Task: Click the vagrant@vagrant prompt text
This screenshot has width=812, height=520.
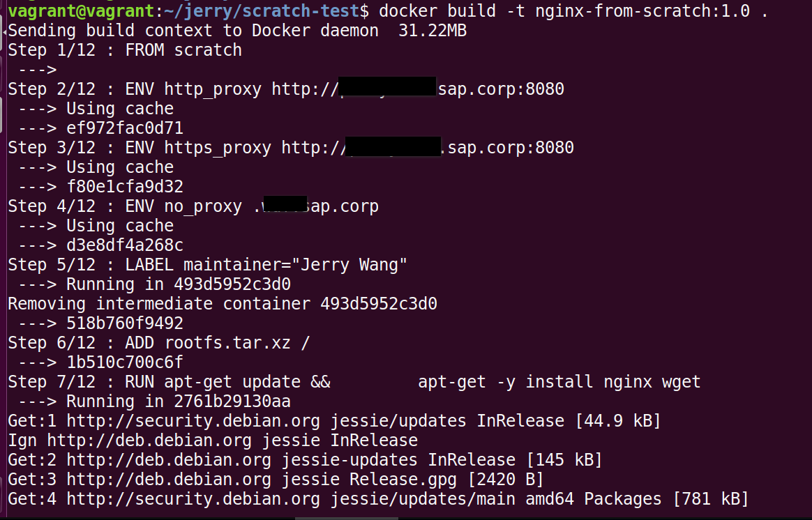Action: click(x=75, y=11)
